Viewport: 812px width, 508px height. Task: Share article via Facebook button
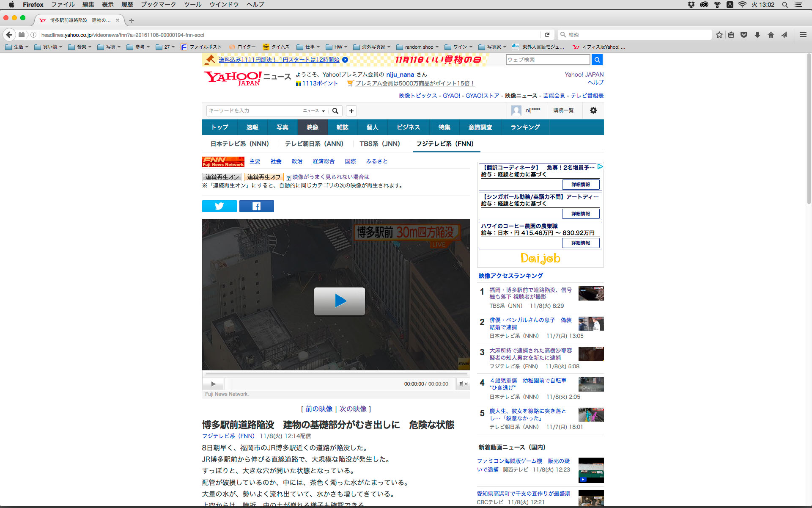point(256,206)
